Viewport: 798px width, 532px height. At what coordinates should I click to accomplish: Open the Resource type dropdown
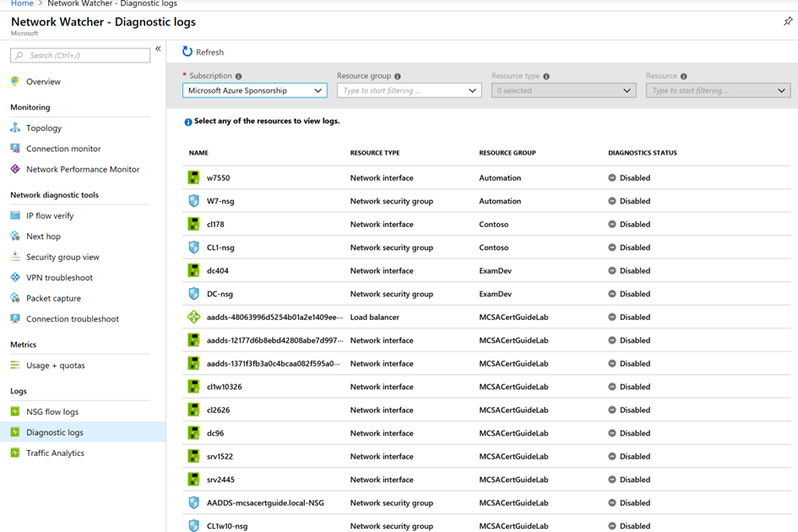[563, 90]
